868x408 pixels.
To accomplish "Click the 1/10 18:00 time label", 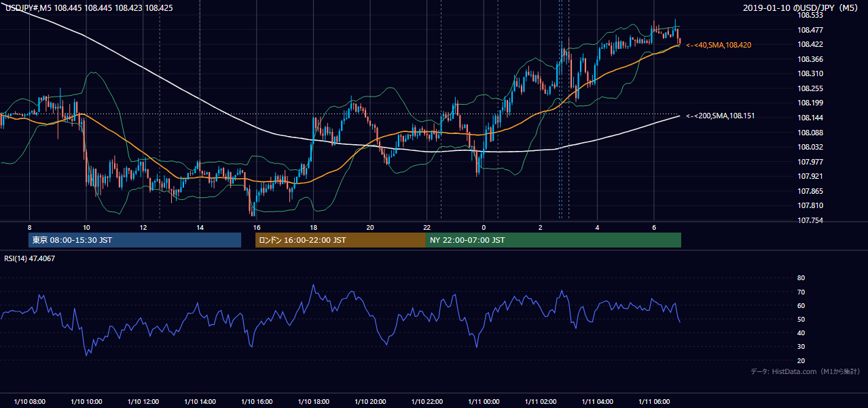I will pos(313,402).
